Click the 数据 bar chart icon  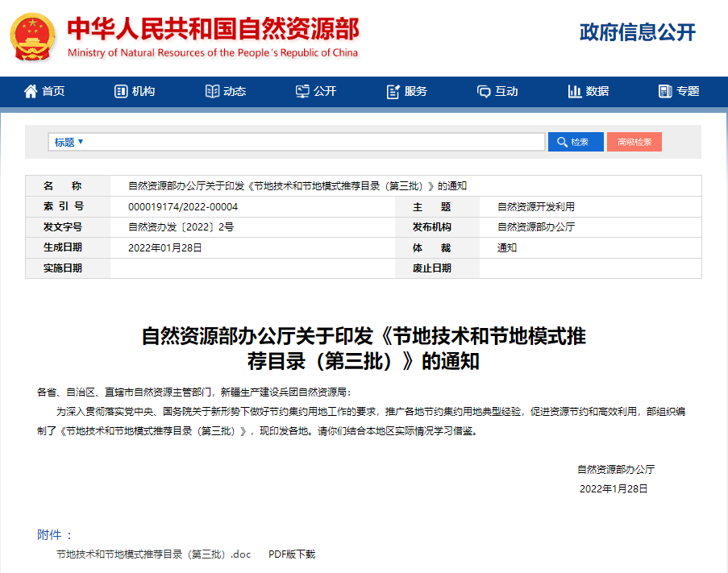575,91
